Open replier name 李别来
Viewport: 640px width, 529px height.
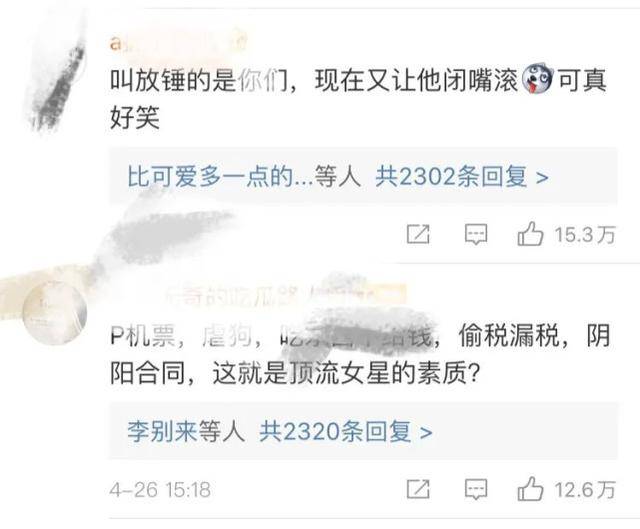click(x=162, y=431)
